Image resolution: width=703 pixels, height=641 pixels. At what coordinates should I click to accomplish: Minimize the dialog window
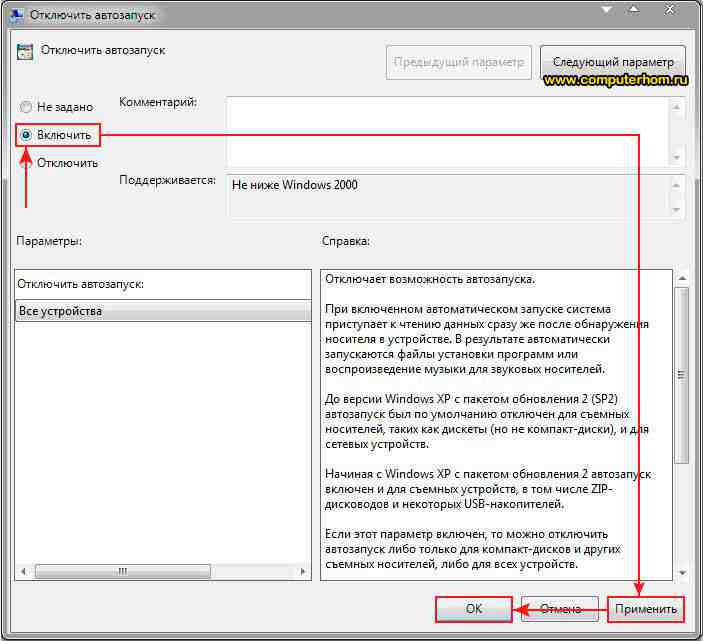(x=607, y=9)
